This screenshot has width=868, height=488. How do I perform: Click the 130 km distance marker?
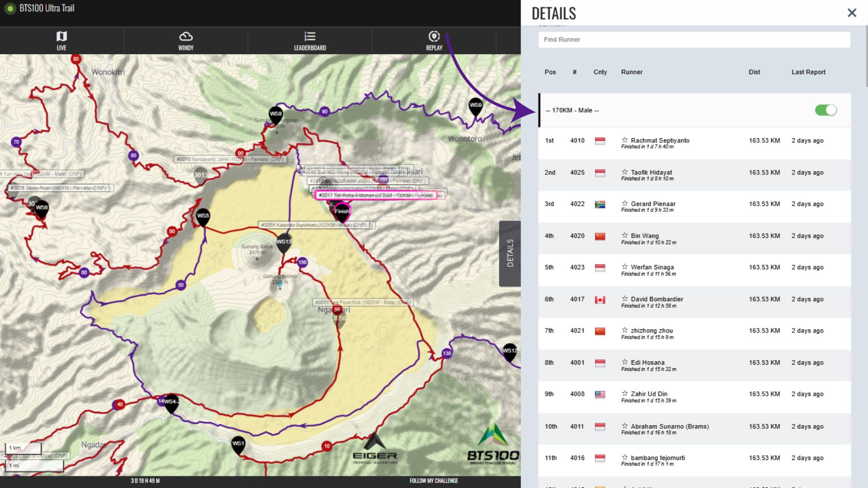(447, 353)
